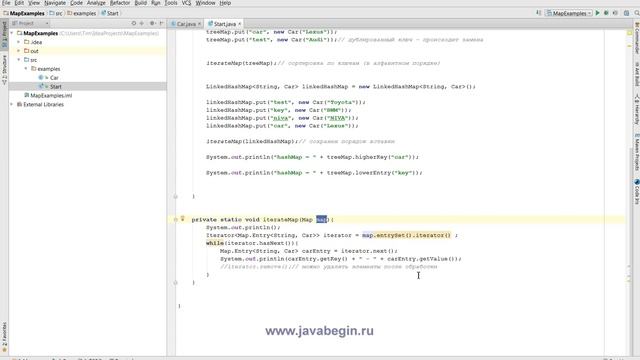The width and height of the screenshot is (640, 360).
Task: Collapse the MapExamples root node in project tree
Action: pyautogui.click(x=12, y=33)
